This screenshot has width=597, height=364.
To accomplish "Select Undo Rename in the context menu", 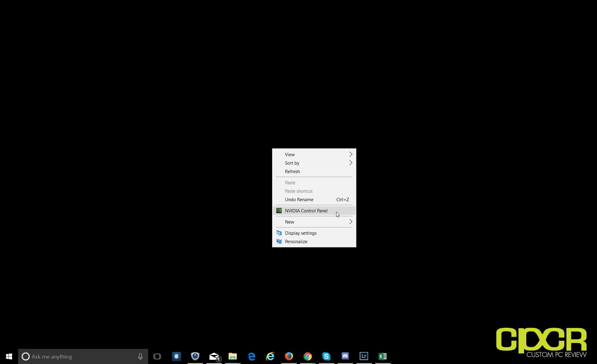I will coord(314,199).
